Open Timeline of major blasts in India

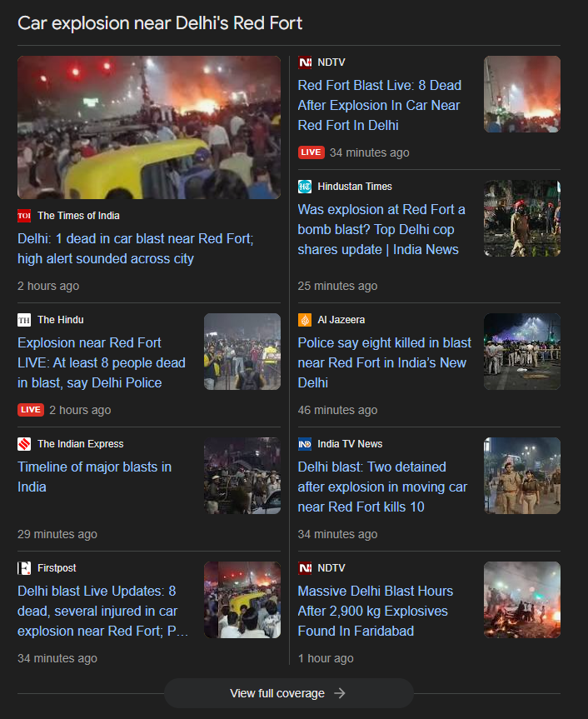(94, 477)
